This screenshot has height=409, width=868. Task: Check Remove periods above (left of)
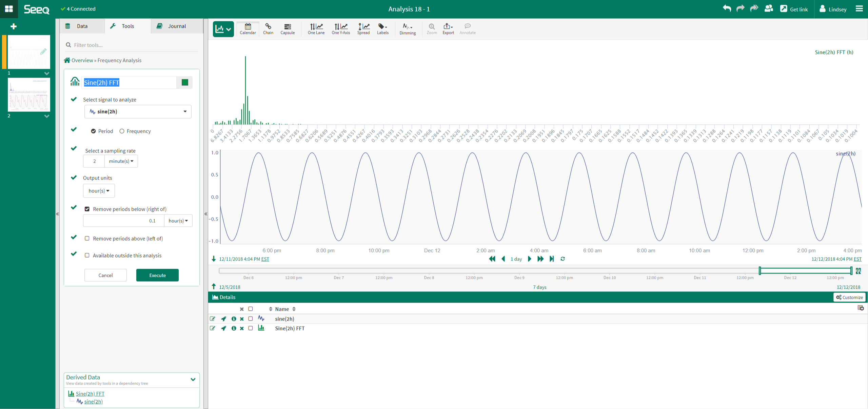(87, 238)
